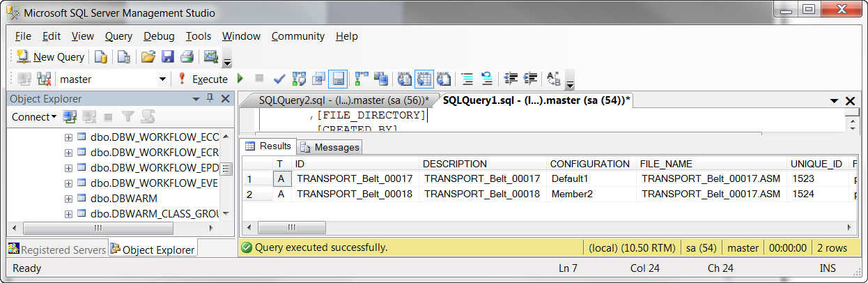Toggle Include Actual Execution Plan

(x=362, y=79)
